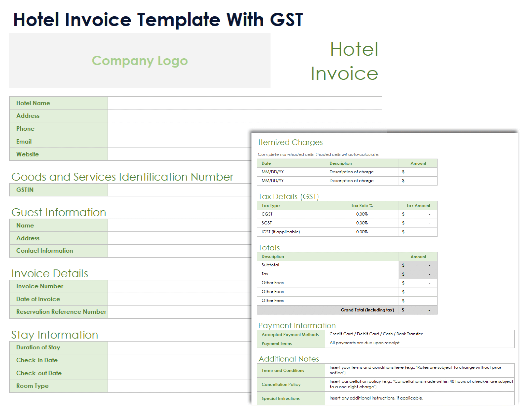The width and height of the screenshot is (532, 411).
Task: Select the 'Phone' label cell
Action: click(x=59, y=129)
